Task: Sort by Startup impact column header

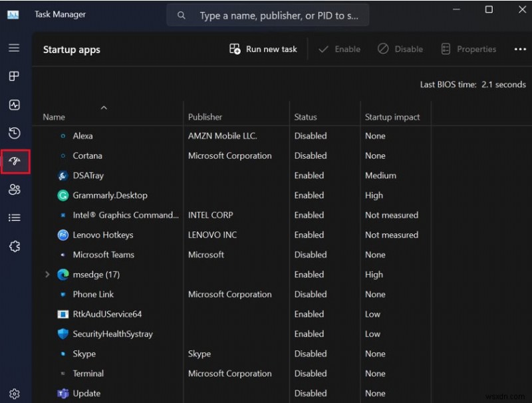Action: [x=392, y=117]
